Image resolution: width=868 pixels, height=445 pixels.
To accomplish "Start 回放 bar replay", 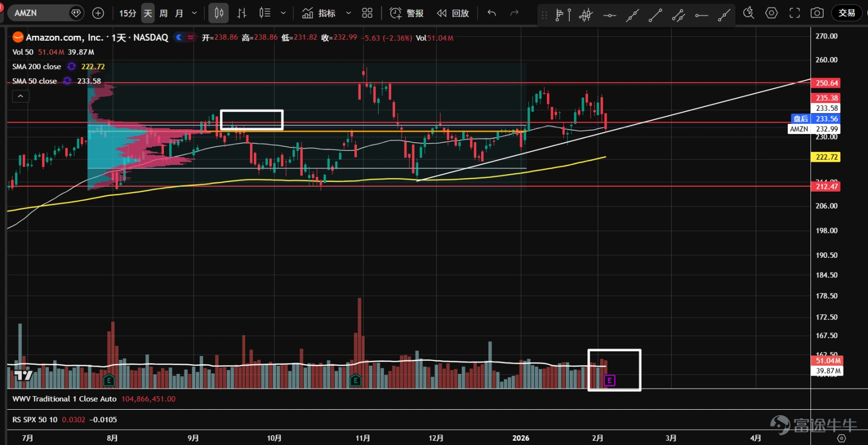I will 453,13.
